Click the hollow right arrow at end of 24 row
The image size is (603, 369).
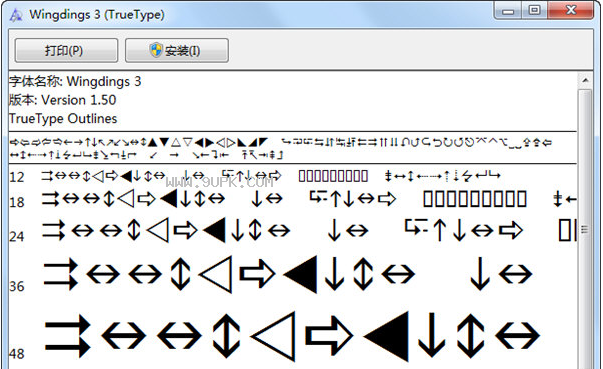[511, 230]
